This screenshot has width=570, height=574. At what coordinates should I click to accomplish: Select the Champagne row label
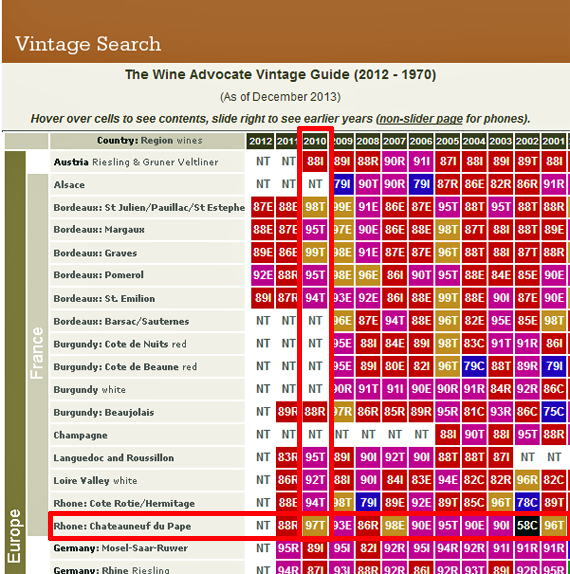[x=81, y=435]
